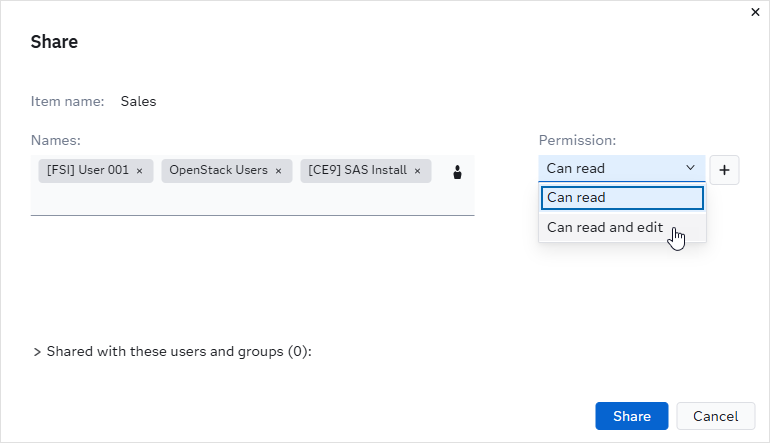Expand the shared users list arrow
The height and width of the screenshot is (443, 770).
coord(37,352)
